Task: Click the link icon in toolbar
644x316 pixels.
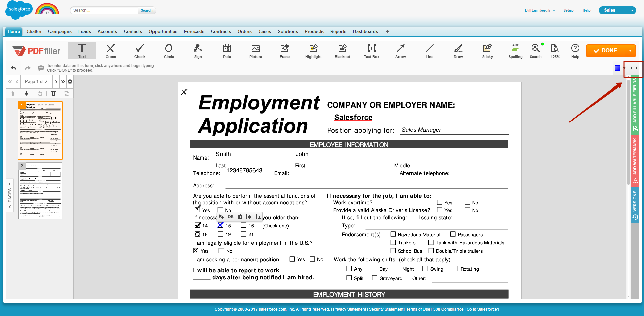Action: 634,68
